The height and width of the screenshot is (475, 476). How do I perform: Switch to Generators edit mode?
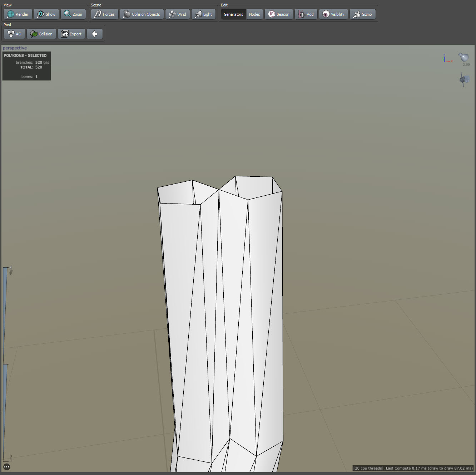233,14
